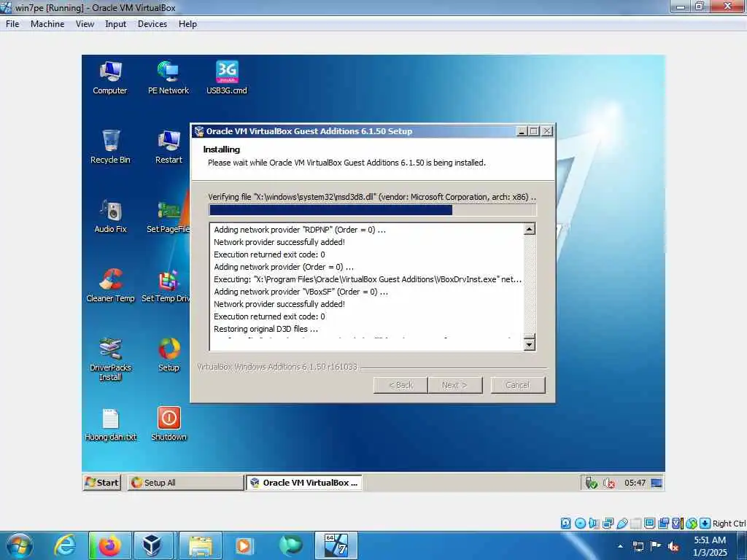Select the Setup desktop icon

coord(169,355)
